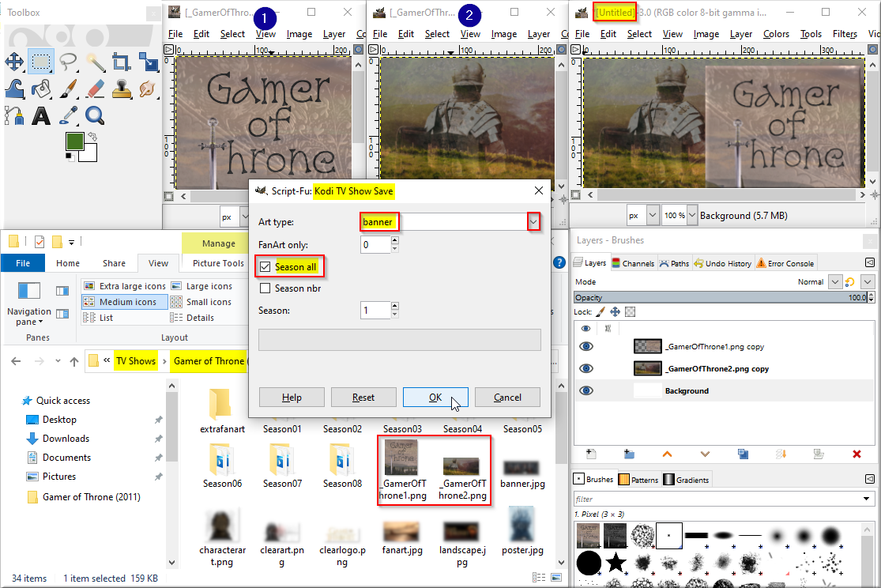
Task: Toggle the lock pixels brush icon
Action: click(x=601, y=311)
